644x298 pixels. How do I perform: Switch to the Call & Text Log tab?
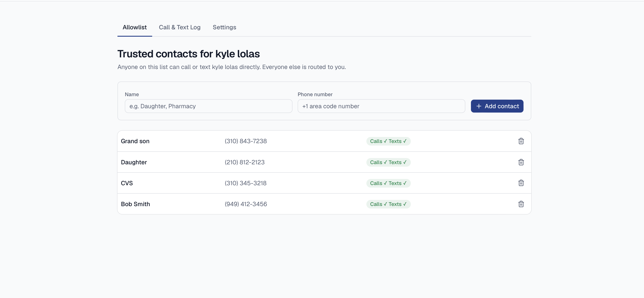tap(180, 27)
